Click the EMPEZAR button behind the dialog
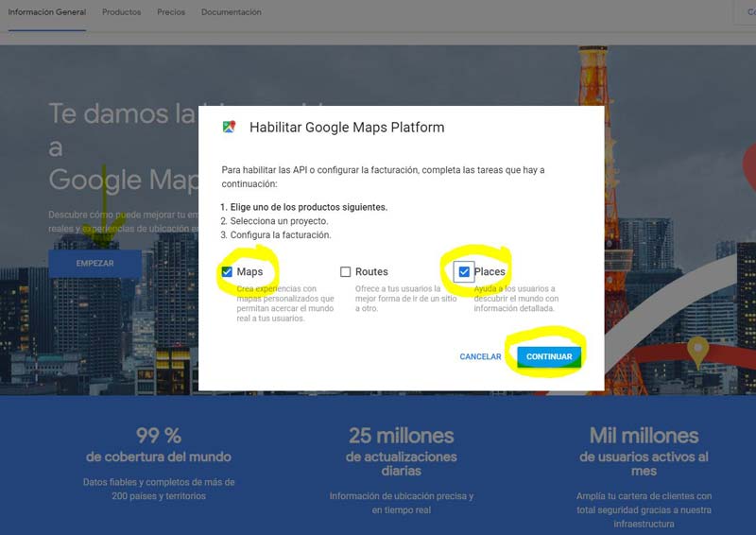This screenshot has width=756, height=535. coord(95,264)
